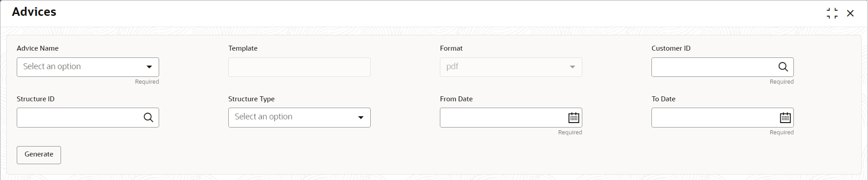
Task: Select the Advice Name combo box placeholder
Action: [52, 66]
